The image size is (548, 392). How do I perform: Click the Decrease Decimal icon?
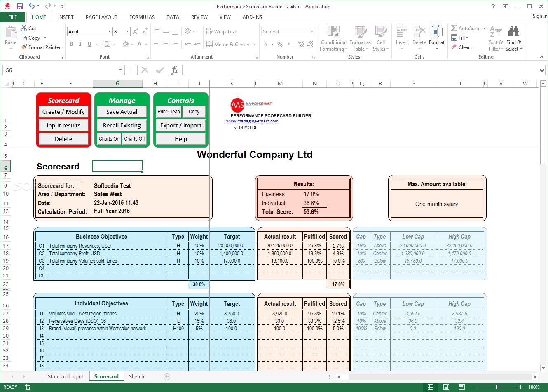point(311,44)
